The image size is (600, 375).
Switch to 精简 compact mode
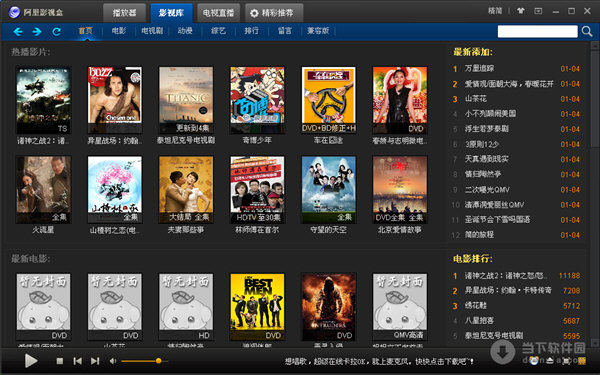tap(495, 11)
